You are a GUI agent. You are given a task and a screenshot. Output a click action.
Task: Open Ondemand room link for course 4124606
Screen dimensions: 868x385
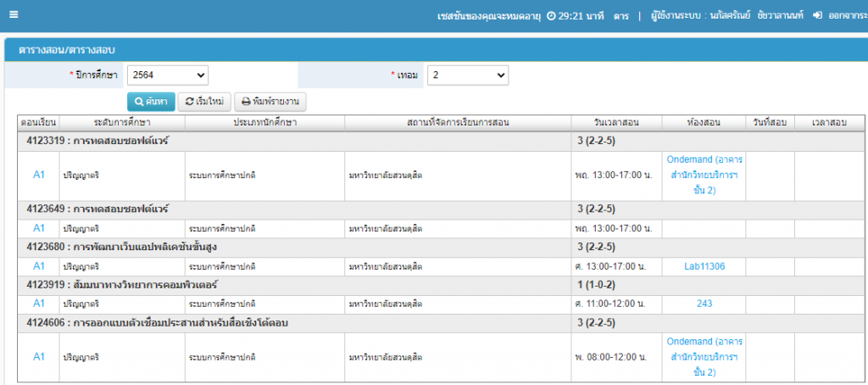coord(704,356)
